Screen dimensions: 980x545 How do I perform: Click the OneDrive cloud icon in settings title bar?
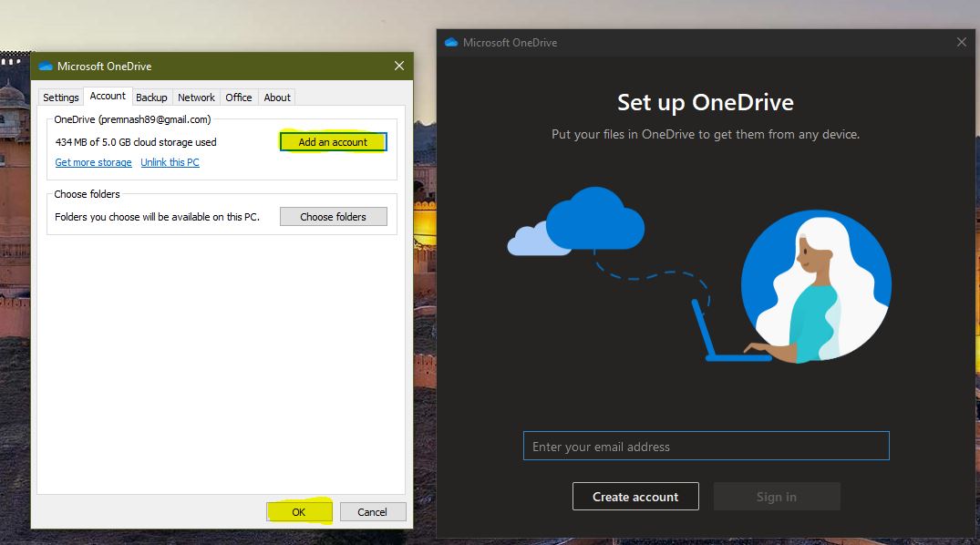tap(44, 66)
